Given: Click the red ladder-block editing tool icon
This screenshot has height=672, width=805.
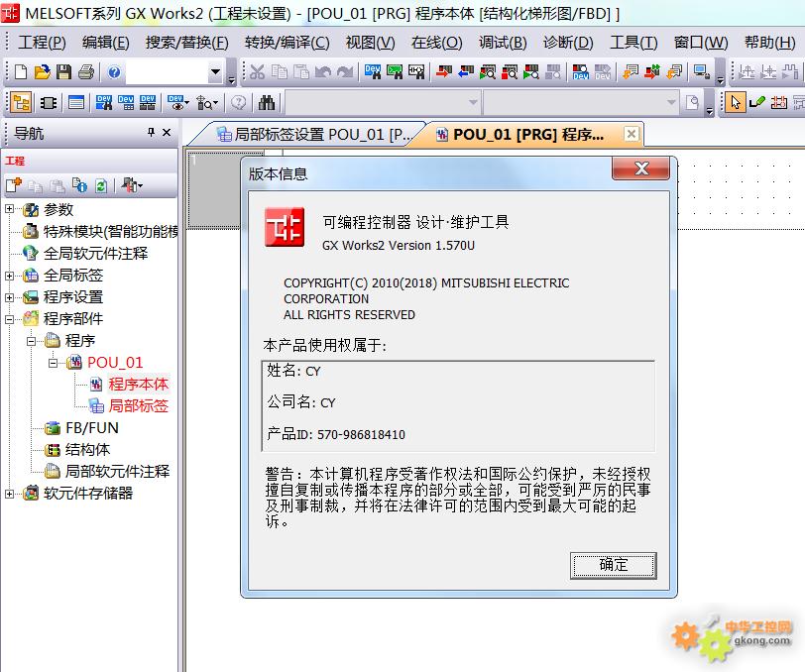Looking at the screenshot, I should tap(779, 103).
